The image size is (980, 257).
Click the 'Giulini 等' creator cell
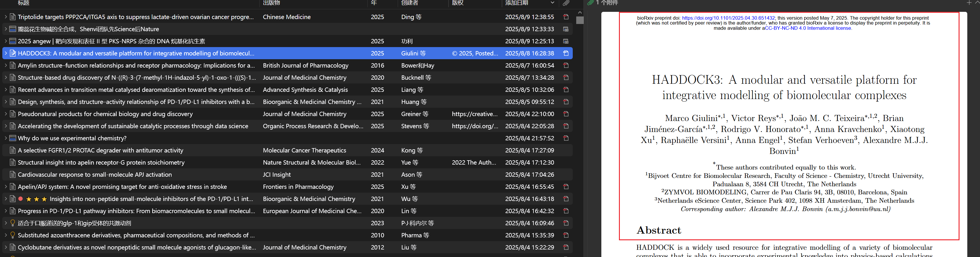click(414, 53)
